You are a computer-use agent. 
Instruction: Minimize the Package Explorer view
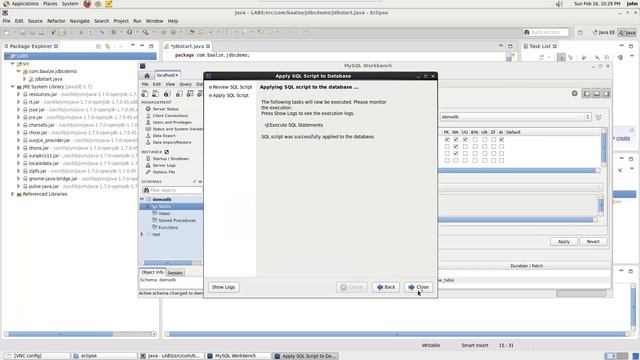142,46
